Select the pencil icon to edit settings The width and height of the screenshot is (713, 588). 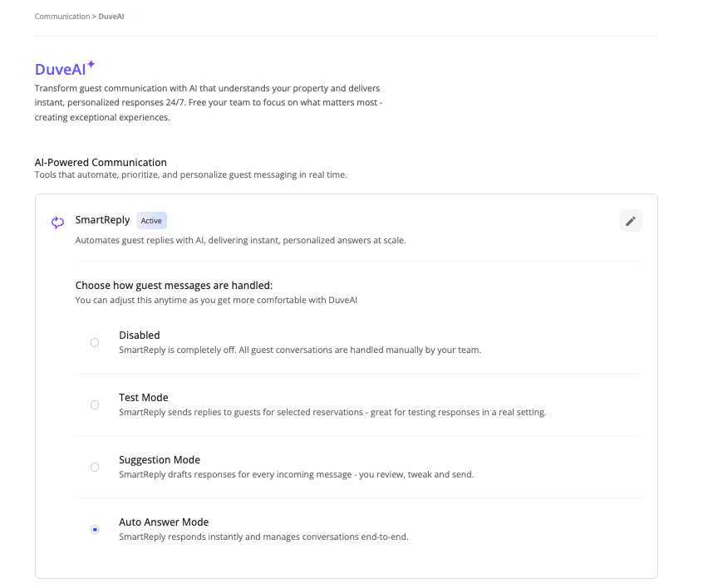pos(630,220)
